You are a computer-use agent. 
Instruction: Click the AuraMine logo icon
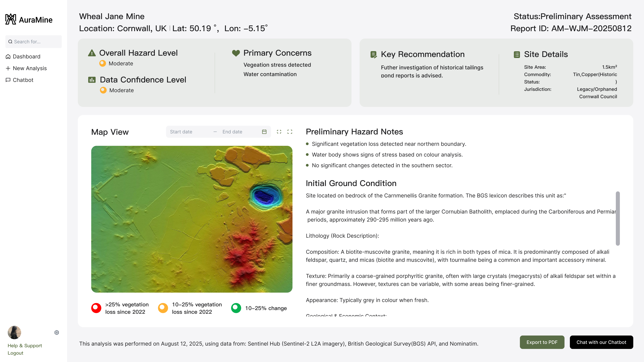(x=11, y=19)
